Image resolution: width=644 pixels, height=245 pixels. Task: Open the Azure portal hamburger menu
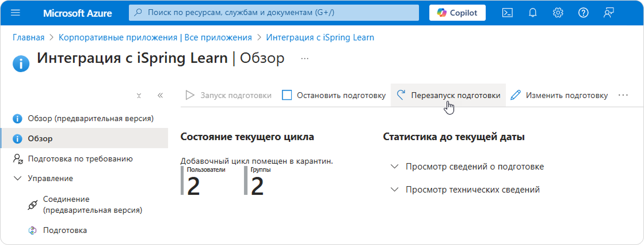16,13
